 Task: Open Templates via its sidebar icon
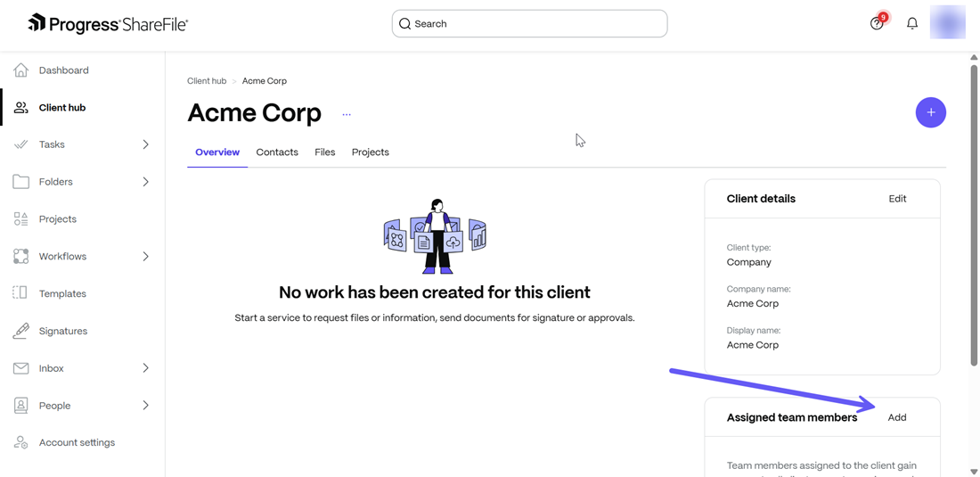21,293
